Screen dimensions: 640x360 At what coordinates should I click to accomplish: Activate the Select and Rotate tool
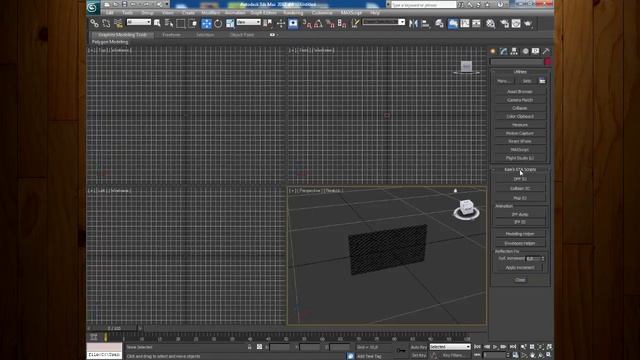point(218,23)
